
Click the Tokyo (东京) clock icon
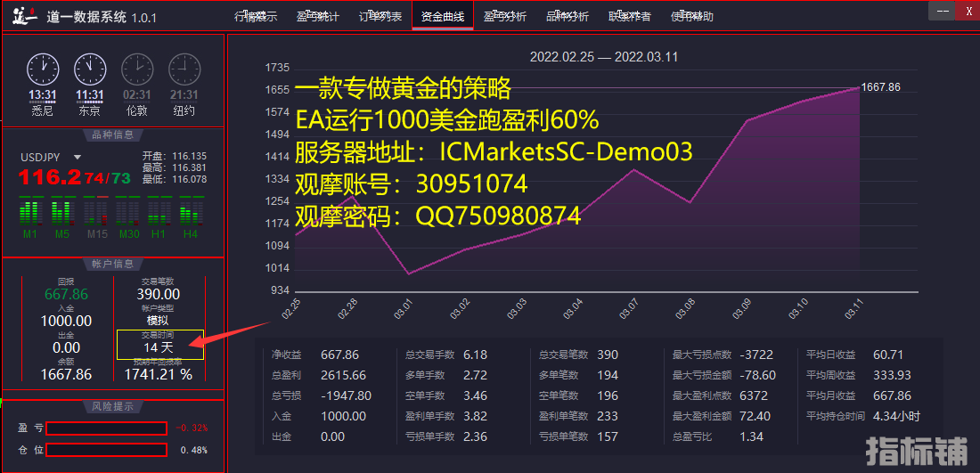[89, 68]
